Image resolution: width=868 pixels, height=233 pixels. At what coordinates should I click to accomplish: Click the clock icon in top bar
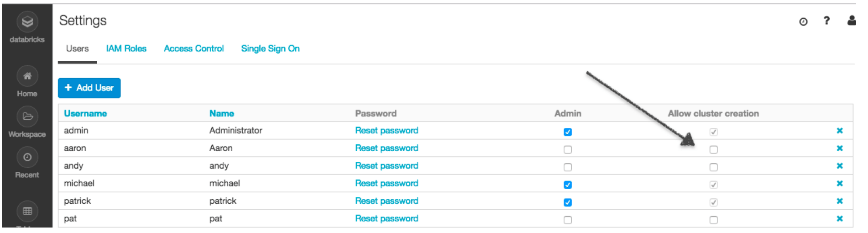tap(803, 21)
